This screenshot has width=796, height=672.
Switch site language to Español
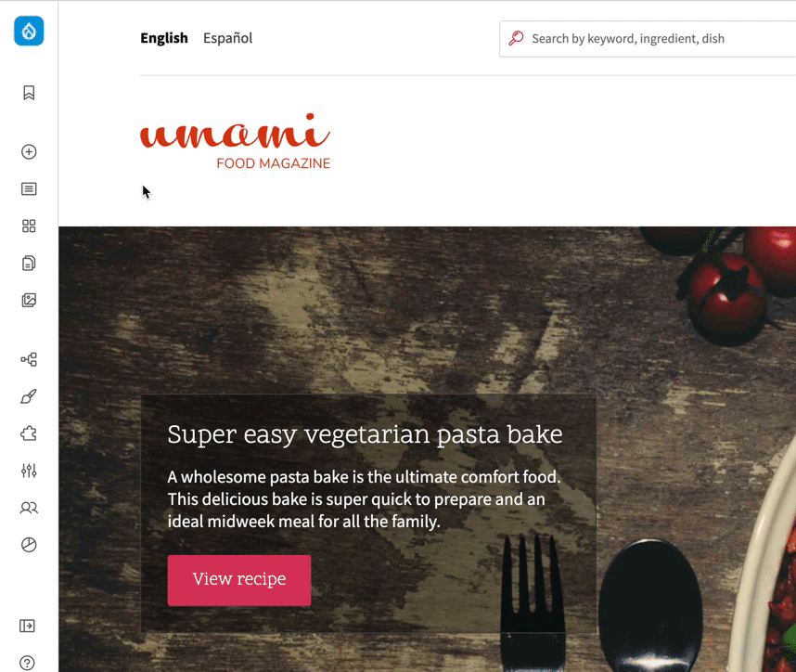(x=227, y=38)
